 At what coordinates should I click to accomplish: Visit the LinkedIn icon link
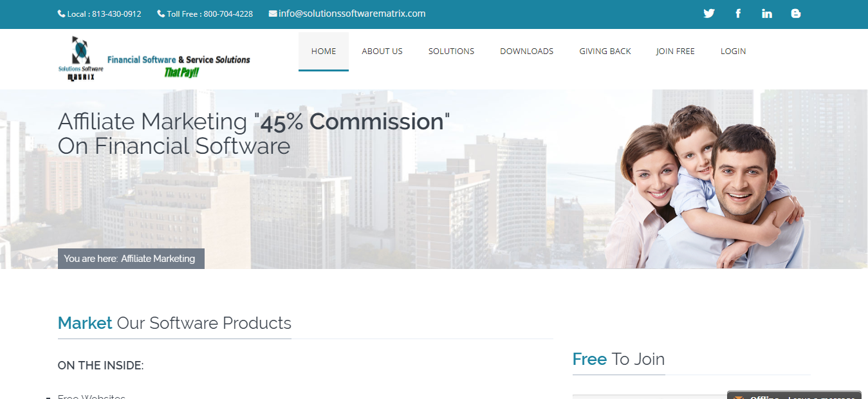pyautogui.click(x=767, y=14)
